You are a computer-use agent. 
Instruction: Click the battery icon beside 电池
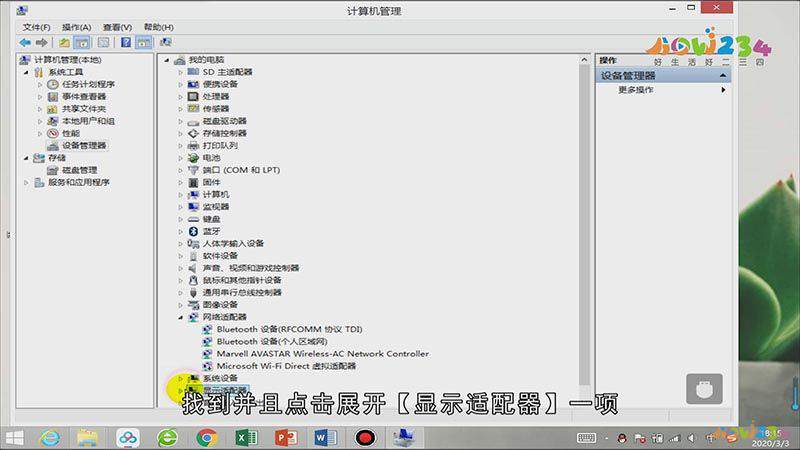tap(193, 158)
